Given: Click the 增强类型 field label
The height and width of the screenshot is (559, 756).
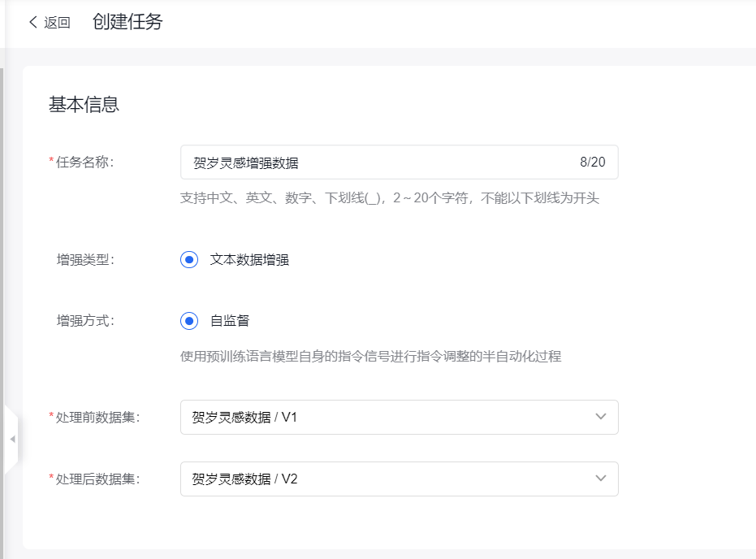Looking at the screenshot, I should pyautogui.click(x=85, y=260).
